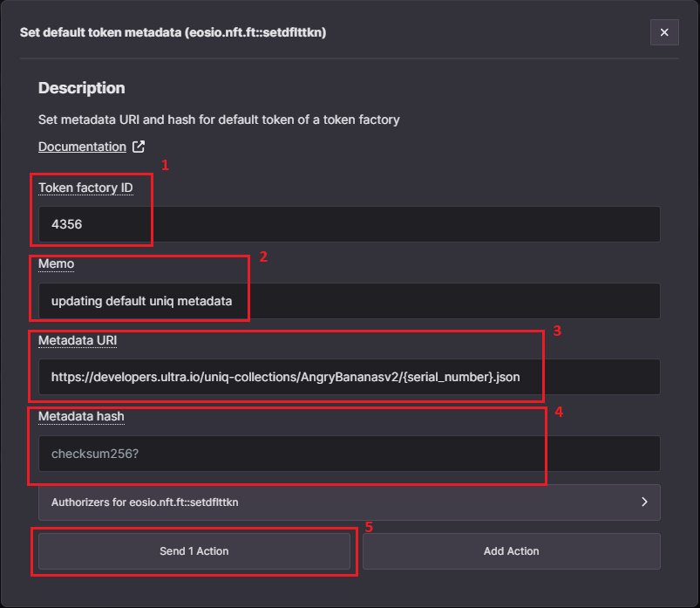
Task: Click the red annotation number 3
Action: tap(557, 331)
